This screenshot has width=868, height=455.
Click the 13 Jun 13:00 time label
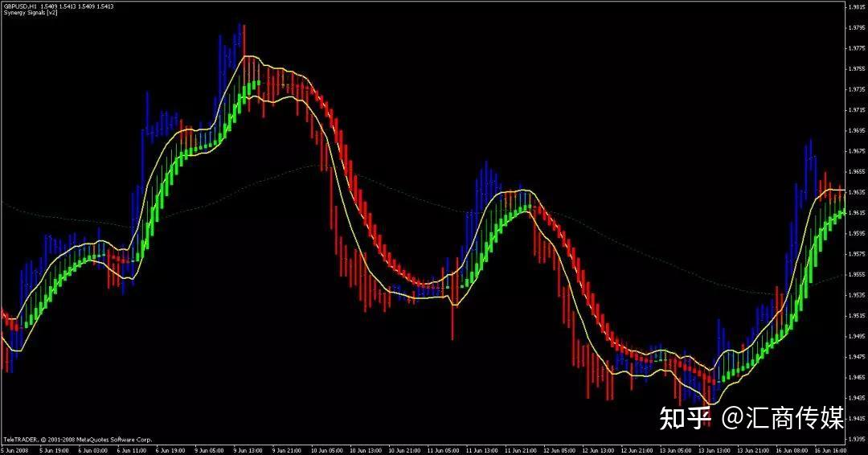tap(714, 450)
